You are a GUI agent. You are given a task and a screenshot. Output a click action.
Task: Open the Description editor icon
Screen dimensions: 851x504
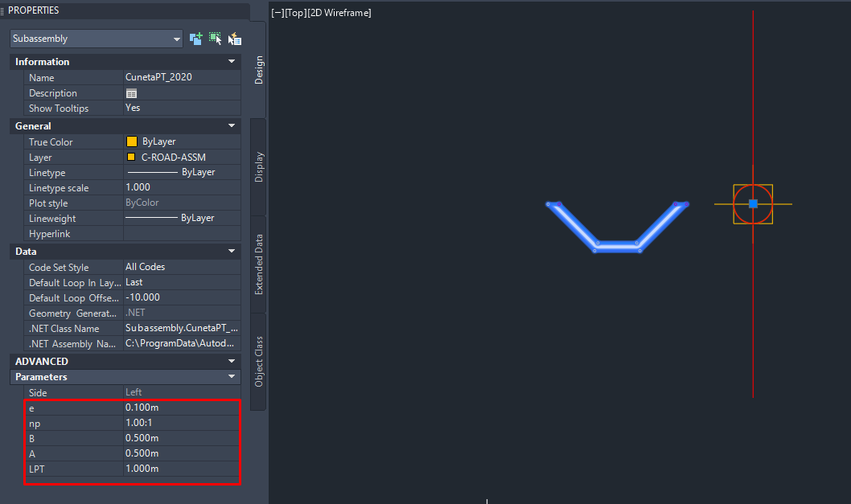[131, 93]
